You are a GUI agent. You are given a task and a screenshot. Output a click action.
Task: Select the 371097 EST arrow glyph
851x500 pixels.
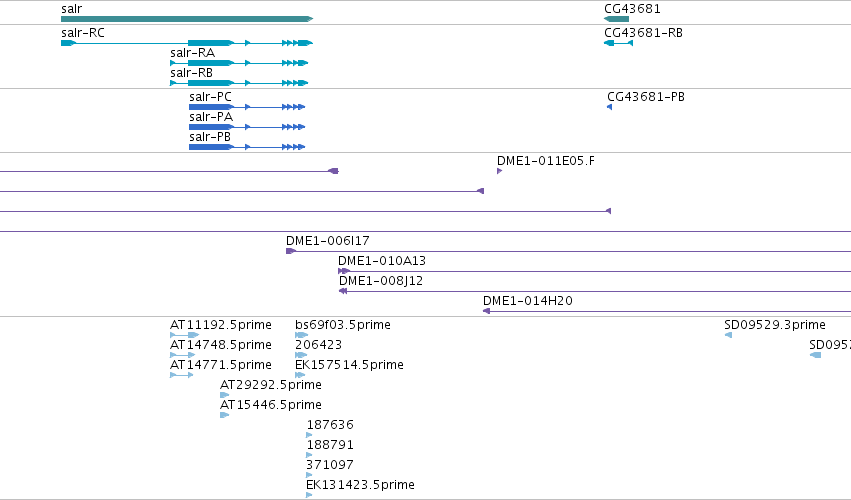[309, 475]
